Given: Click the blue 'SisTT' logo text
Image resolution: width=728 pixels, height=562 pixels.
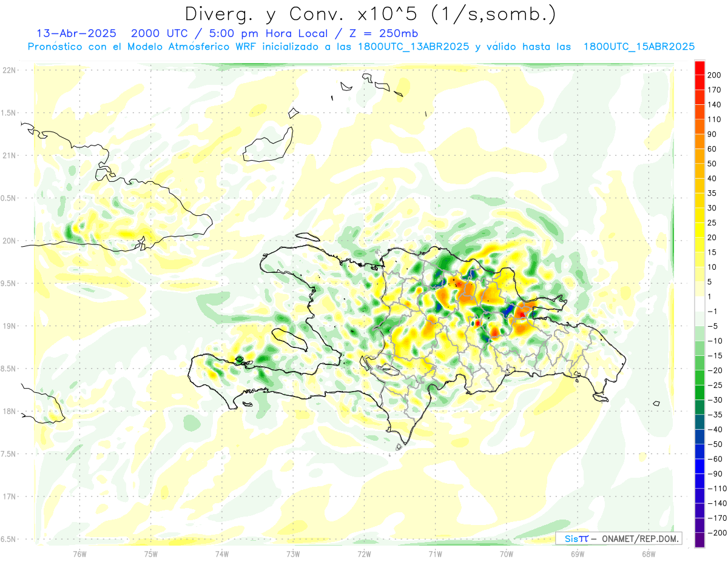Looking at the screenshot, I should (576, 538).
